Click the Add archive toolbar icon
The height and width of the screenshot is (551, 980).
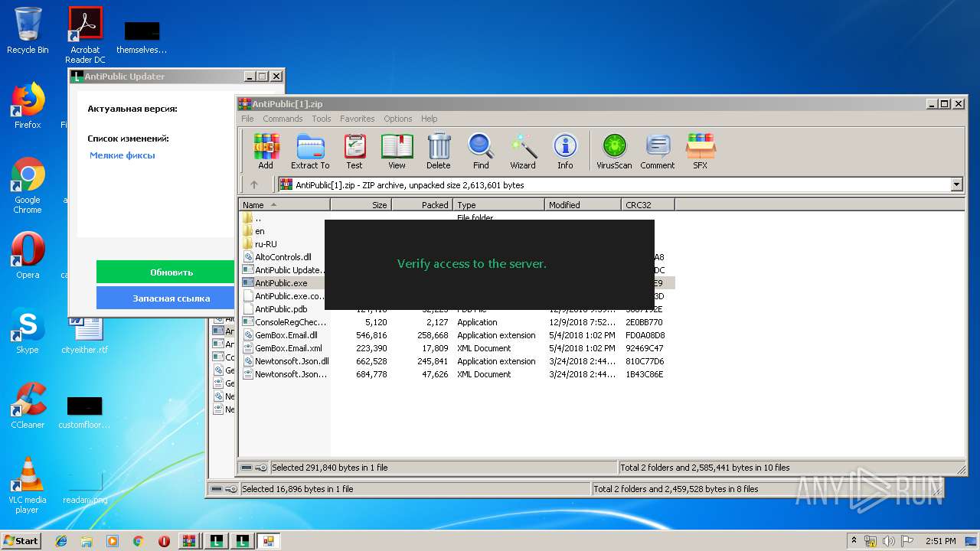pyautogui.click(x=266, y=150)
